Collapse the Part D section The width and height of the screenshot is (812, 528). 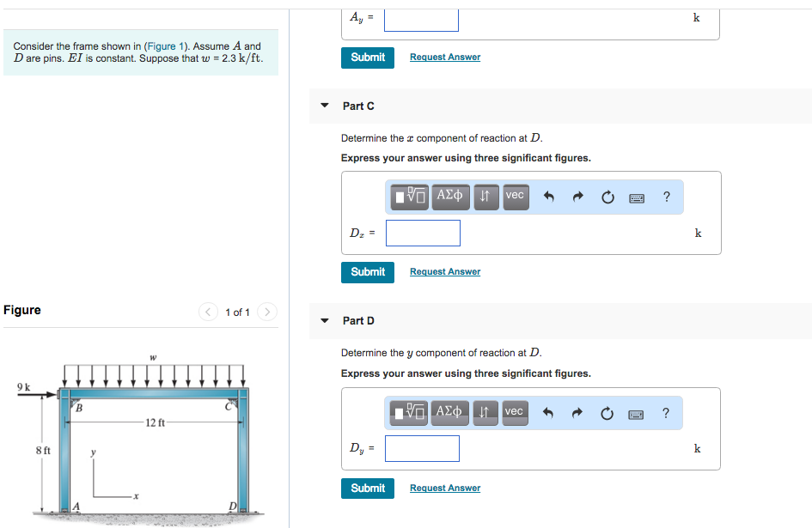(x=324, y=320)
